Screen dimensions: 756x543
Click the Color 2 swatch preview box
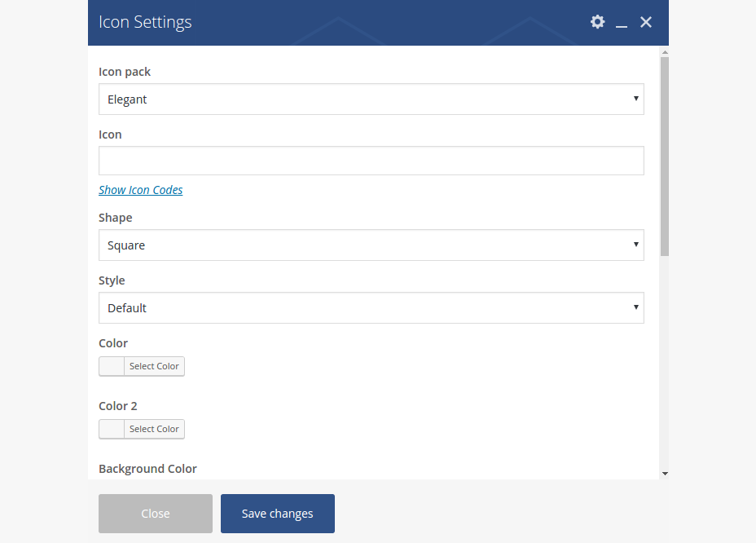112,429
